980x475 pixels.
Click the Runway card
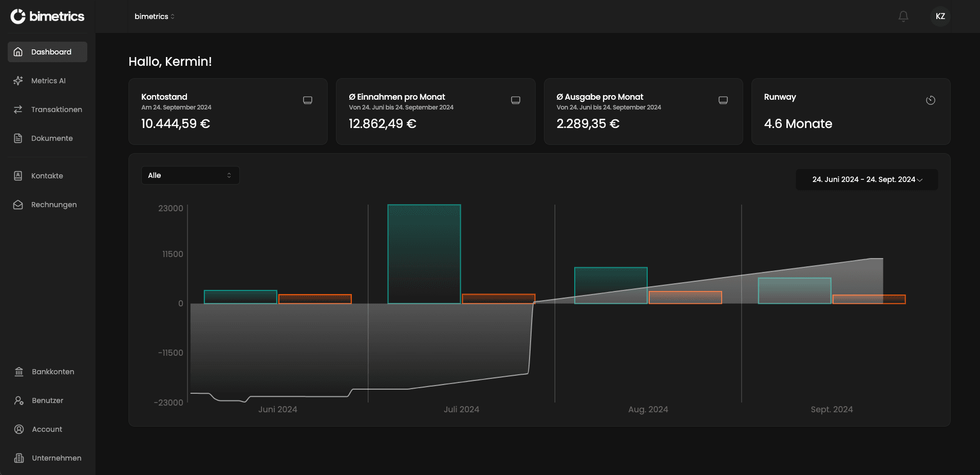[x=851, y=112]
